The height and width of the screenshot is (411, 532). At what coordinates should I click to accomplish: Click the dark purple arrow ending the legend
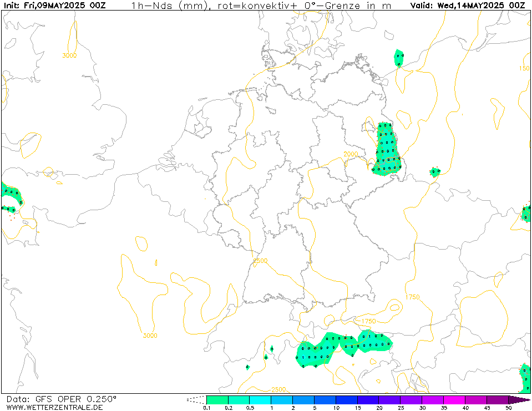(x=519, y=400)
